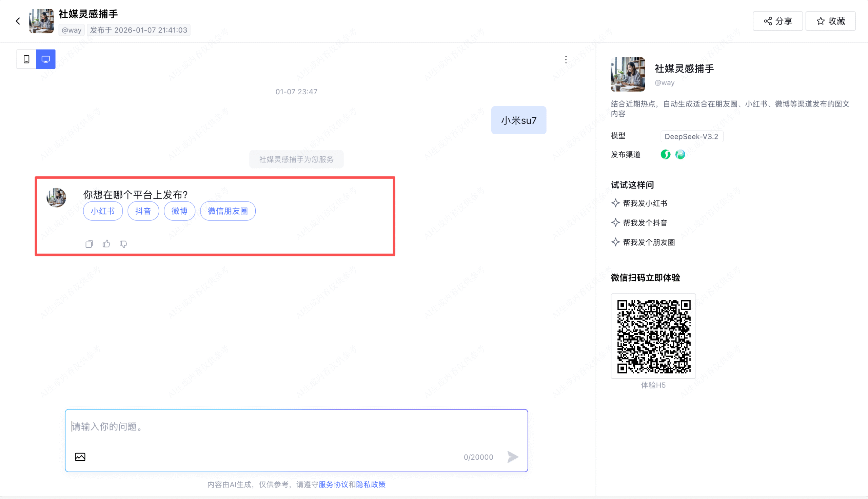Click the image upload icon

tap(80, 457)
